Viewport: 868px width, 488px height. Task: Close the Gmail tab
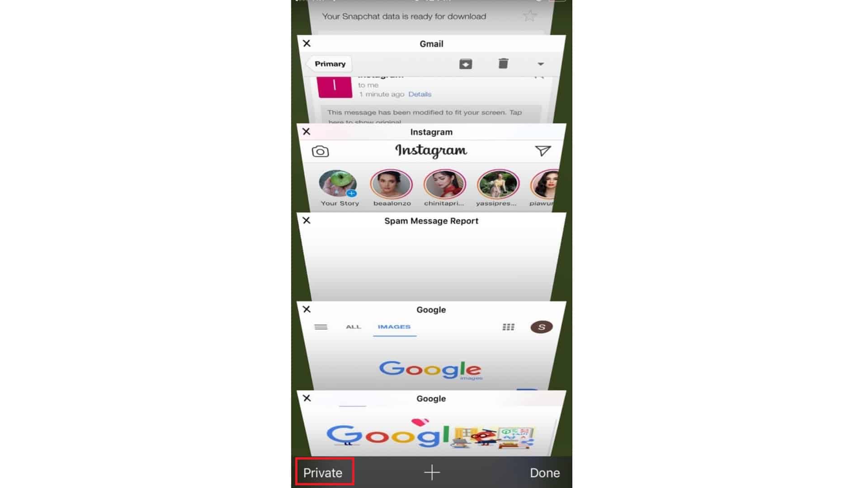point(307,43)
